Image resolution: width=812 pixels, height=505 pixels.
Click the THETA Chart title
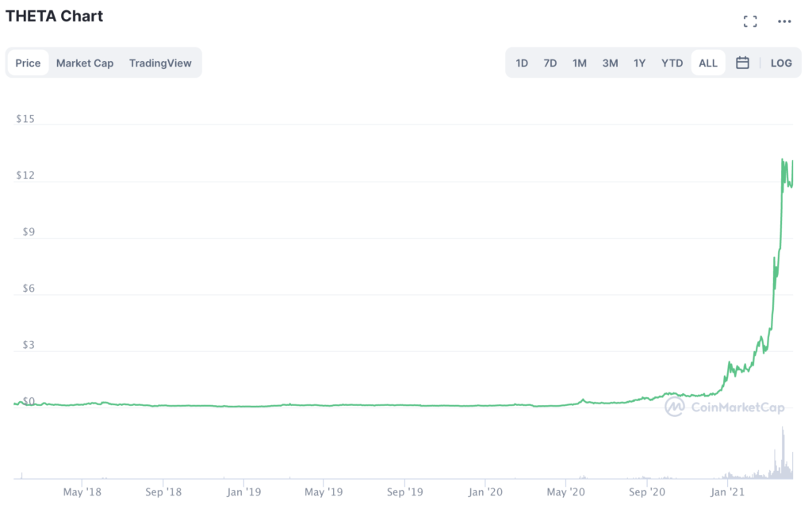click(54, 16)
